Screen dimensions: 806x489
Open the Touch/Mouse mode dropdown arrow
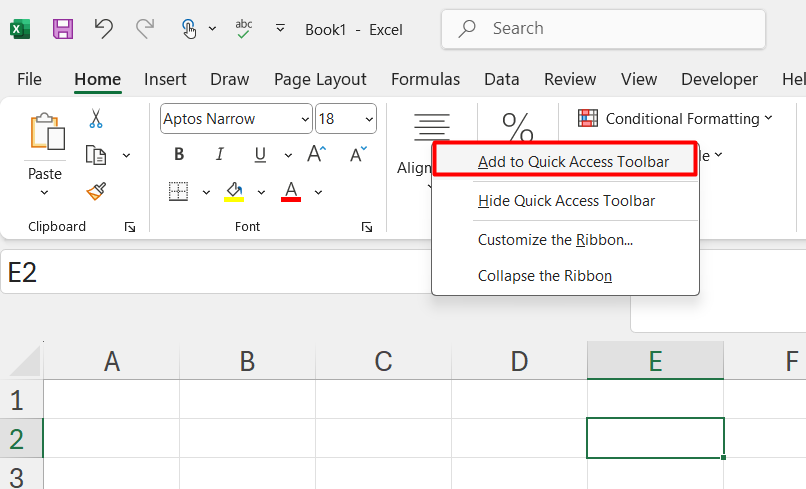(212, 29)
